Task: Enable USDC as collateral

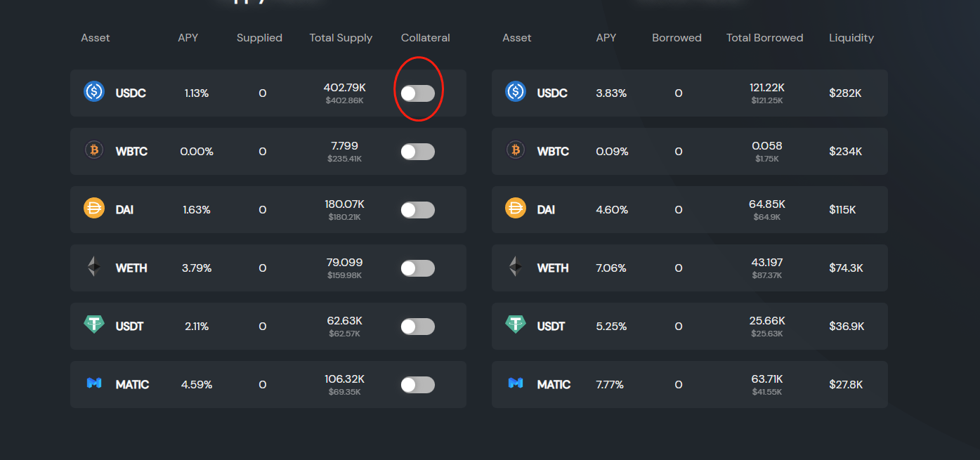Action: (x=418, y=93)
